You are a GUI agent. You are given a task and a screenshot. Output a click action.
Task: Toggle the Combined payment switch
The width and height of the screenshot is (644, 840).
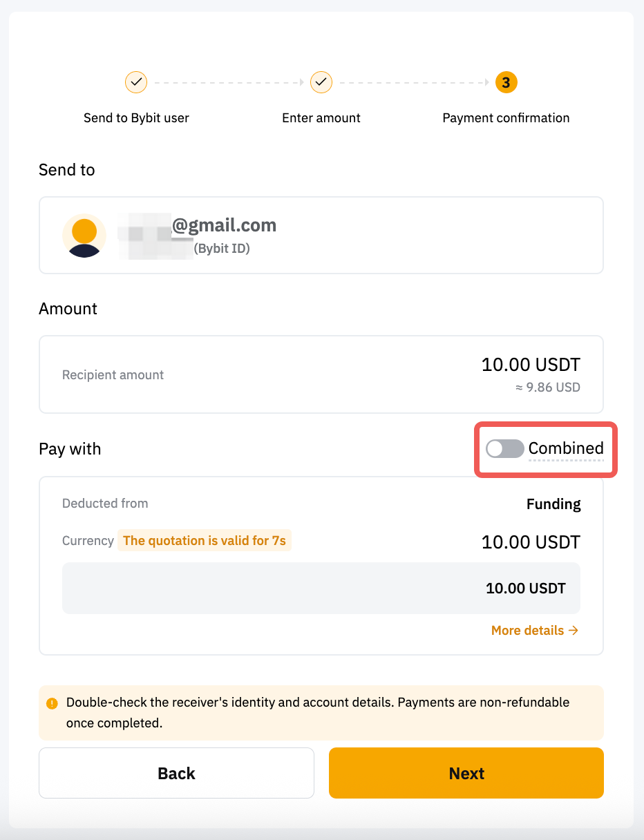click(x=504, y=449)
